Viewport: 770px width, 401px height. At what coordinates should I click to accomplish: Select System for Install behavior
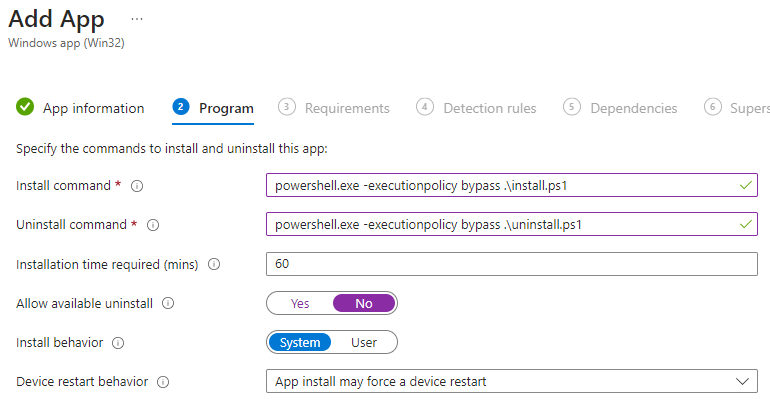tap(300, 343)
